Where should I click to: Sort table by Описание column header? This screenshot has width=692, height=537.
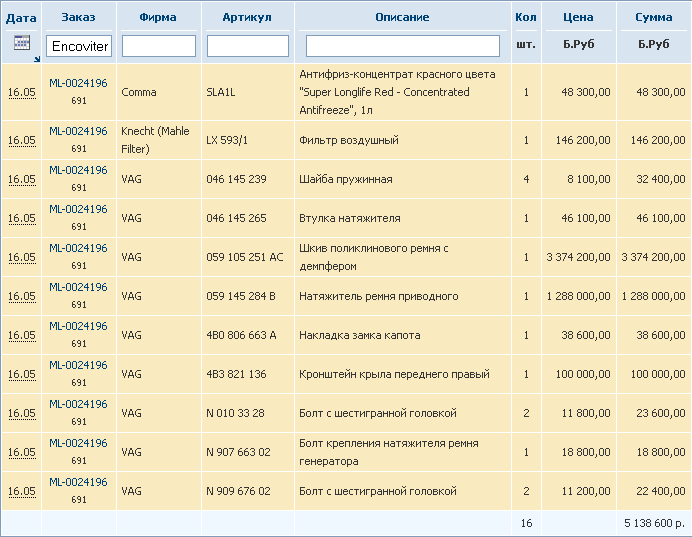(x=402, y=17)
